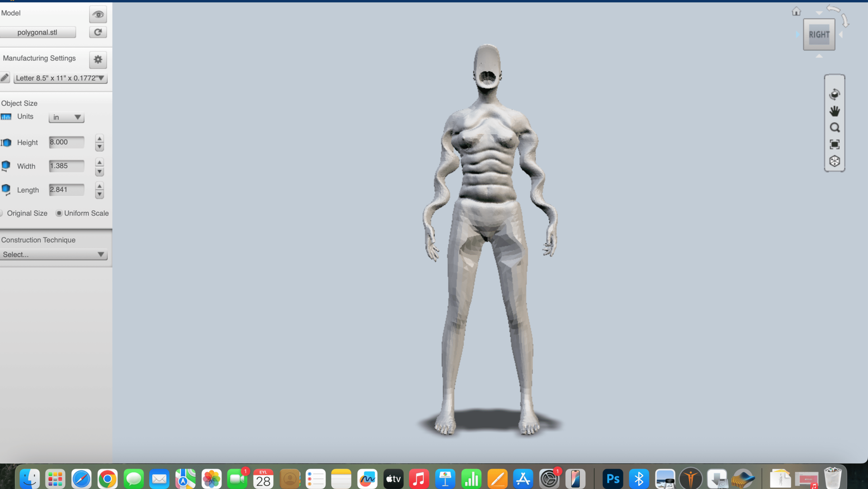Image resolution: width=868 pixels, height=489 pixels.
Task: Open the Letter sheet size dropdown
Action: coord(60,78)
